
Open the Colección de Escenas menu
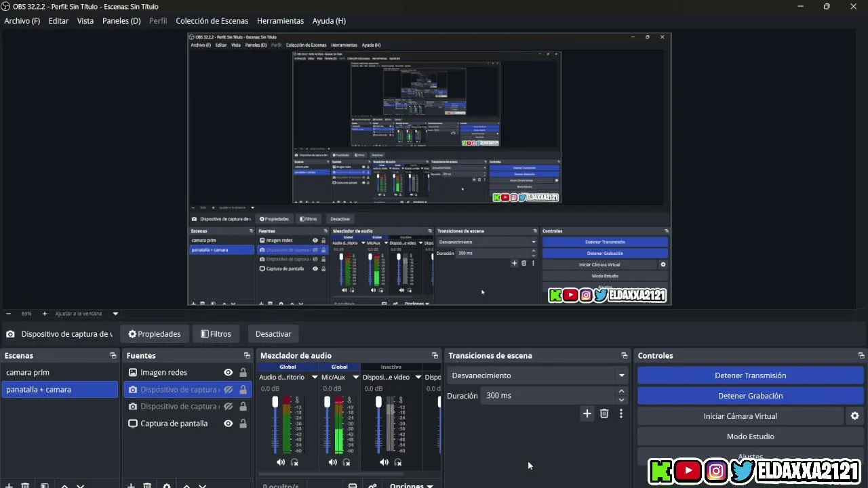[212, 21]
